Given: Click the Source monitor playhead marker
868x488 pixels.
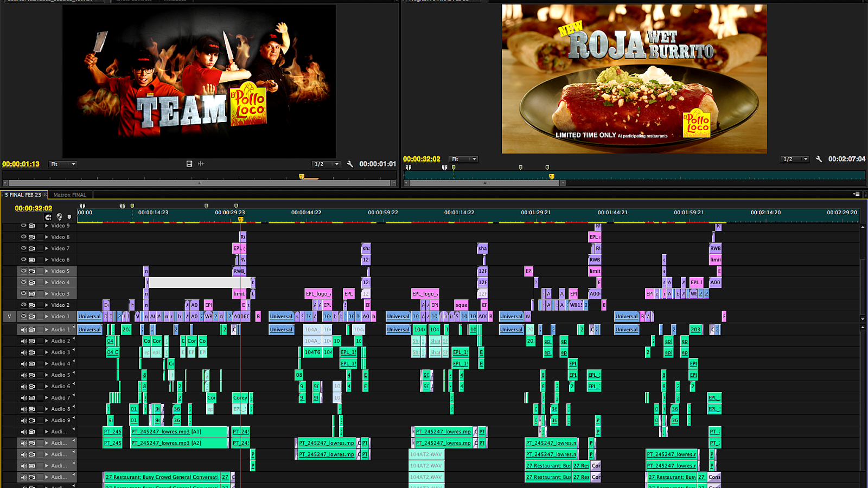Looking at the screenshot, I should pyautogui.click(x=302, y=176).
